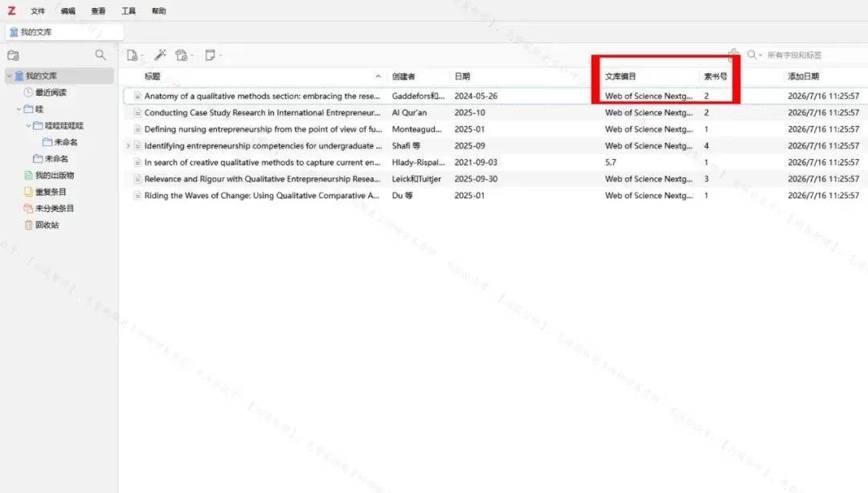This screenshot has height=493, width=868.
Task: Open dropdown arrow beside the add attachment icon
Action: point(192,55)
